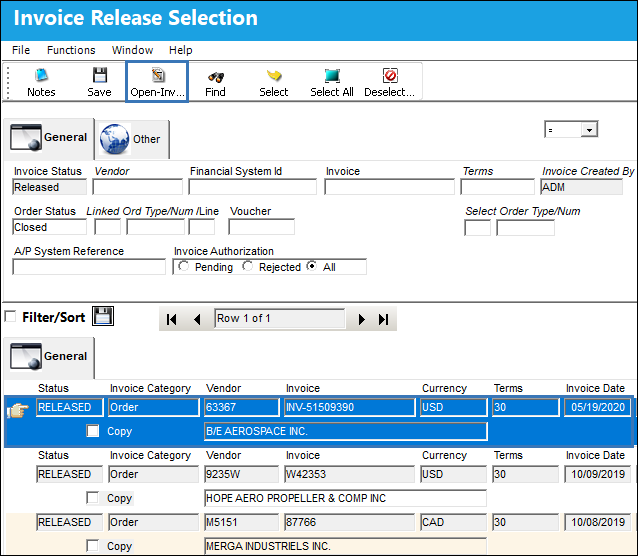Go to previous row arrow

click(x=197, y=319)
